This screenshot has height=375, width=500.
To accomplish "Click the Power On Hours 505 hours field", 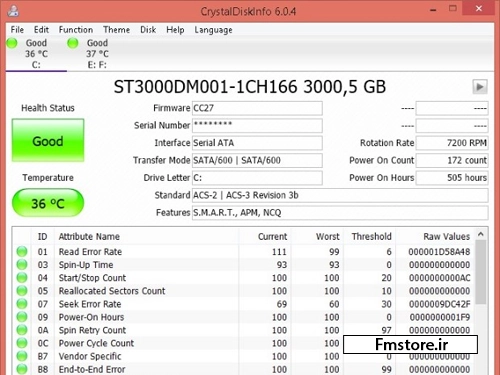I will (452, 178).
